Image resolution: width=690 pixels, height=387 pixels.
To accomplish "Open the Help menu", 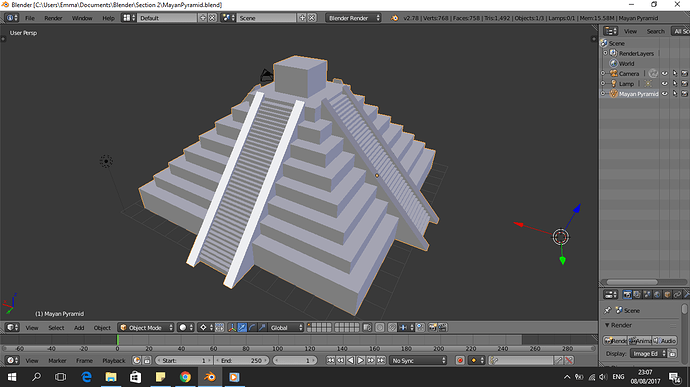I will pos(108,18).
